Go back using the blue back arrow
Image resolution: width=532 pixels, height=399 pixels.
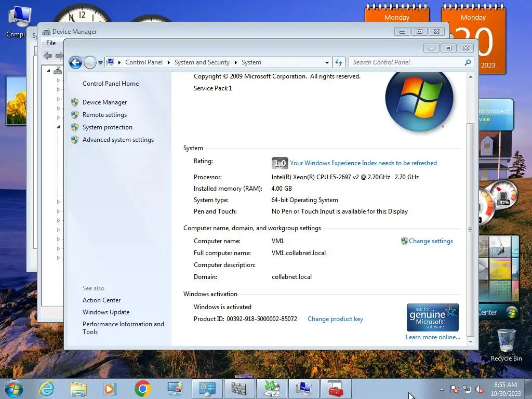pyautogui.click(x=75, y=62)
